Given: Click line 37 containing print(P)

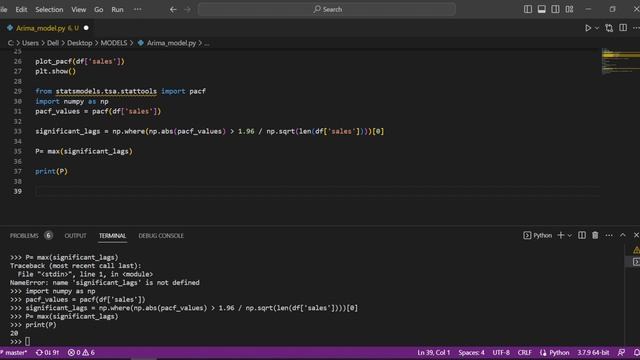Looking at the screenshot, I should pyautogui.click(x=51, y=171).
